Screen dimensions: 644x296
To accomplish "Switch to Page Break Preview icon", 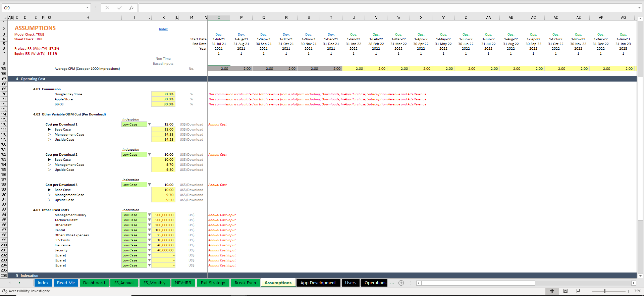I will (579, 291).
